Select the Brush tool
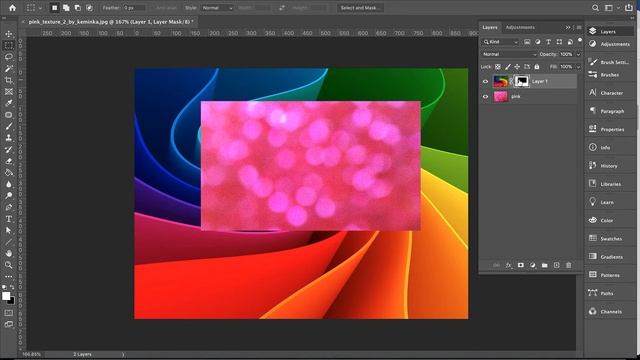Screen dimensions: 640x360 9,127
